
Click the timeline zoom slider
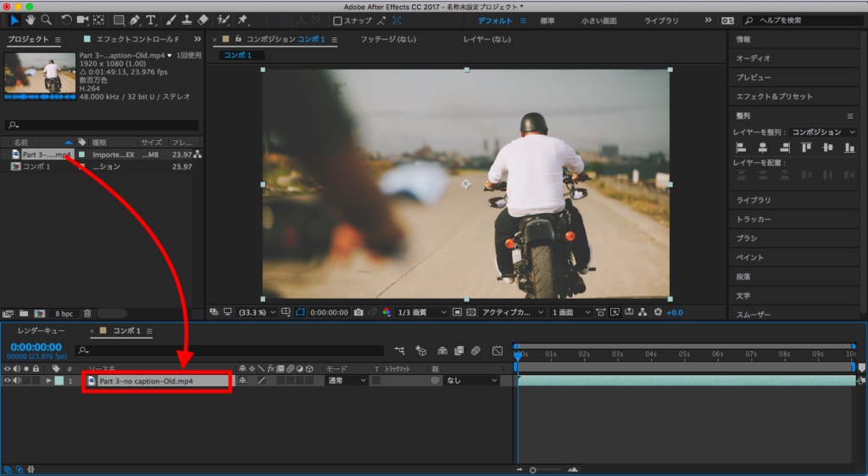point(533,469)
